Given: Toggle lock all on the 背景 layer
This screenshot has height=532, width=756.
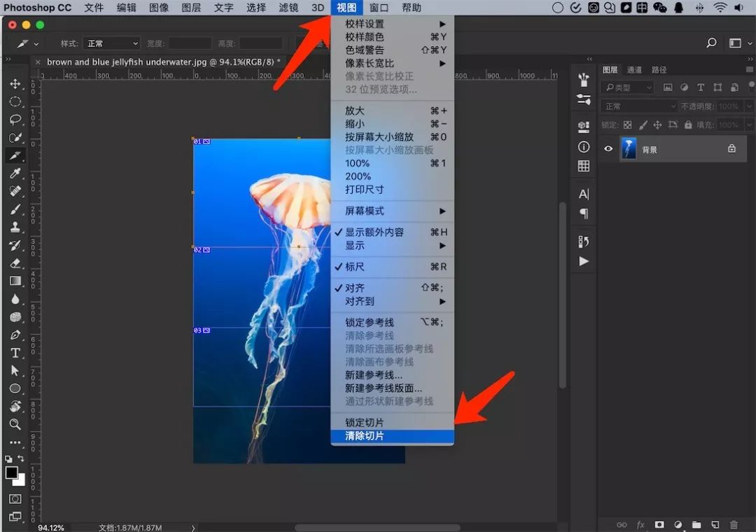Looking at the screenshot, I should pyautogui.click(x=688, y=125).
